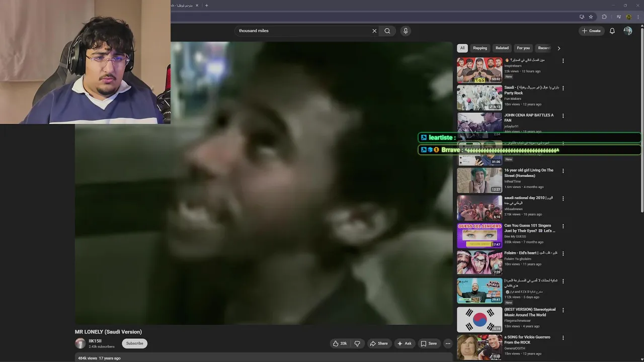Open Chrome profile avatar
The height and width of the screenshot is (362, 644).
point(629,17)
